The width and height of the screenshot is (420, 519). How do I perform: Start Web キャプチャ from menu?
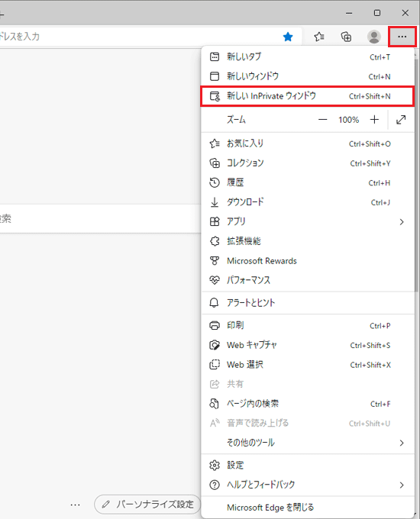pos(308,345)
